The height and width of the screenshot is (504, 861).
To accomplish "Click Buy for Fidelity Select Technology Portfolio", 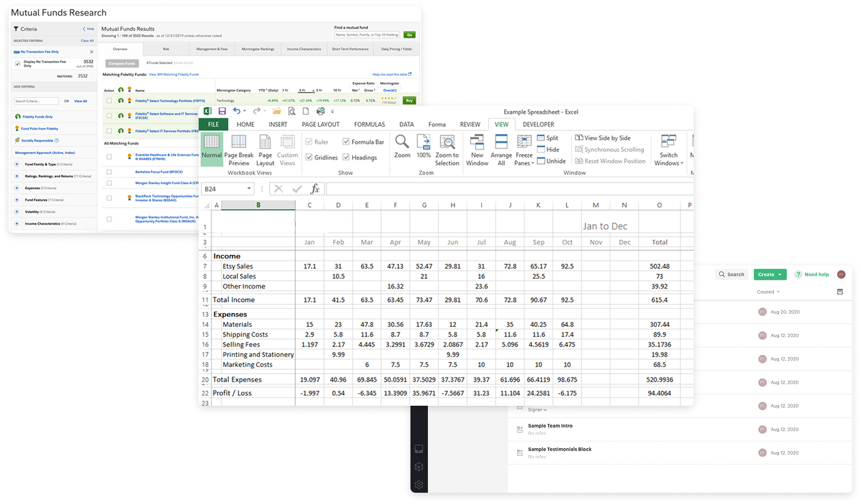I will click(x=409, y=100).
